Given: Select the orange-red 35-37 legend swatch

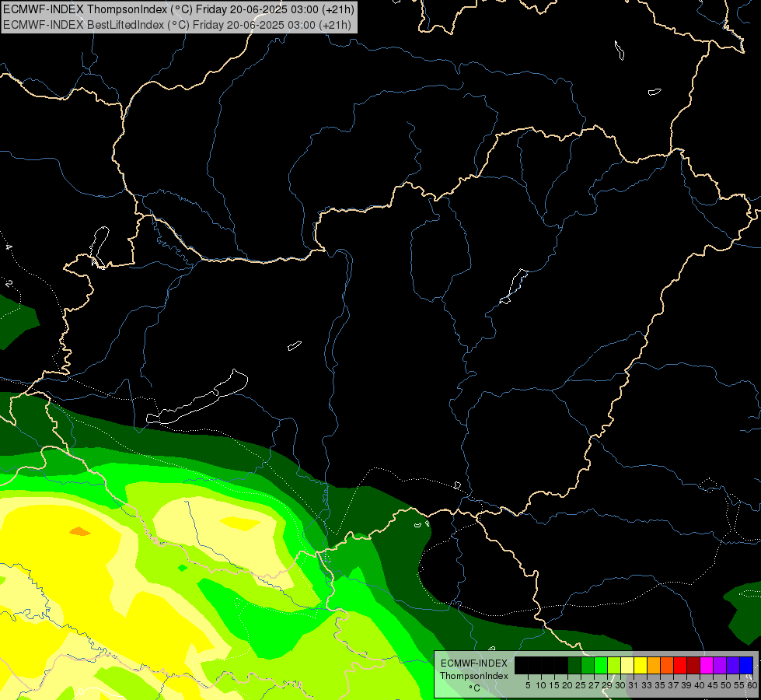Looking at the screenshot, I should 667,665.
